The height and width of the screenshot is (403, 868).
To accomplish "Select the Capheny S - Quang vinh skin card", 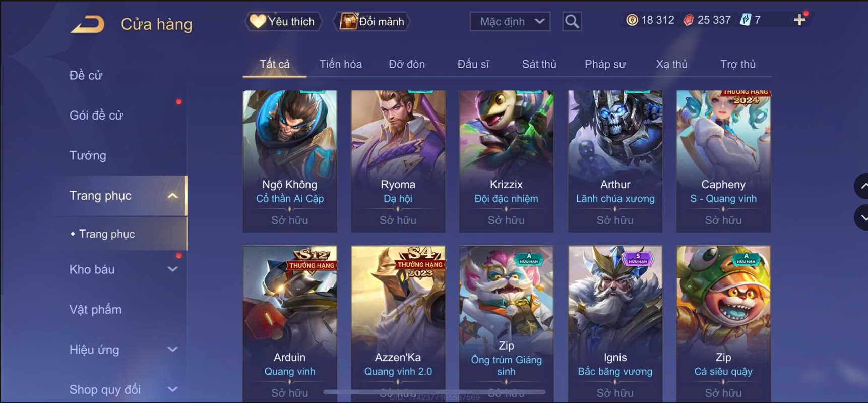I will point(723,161).
